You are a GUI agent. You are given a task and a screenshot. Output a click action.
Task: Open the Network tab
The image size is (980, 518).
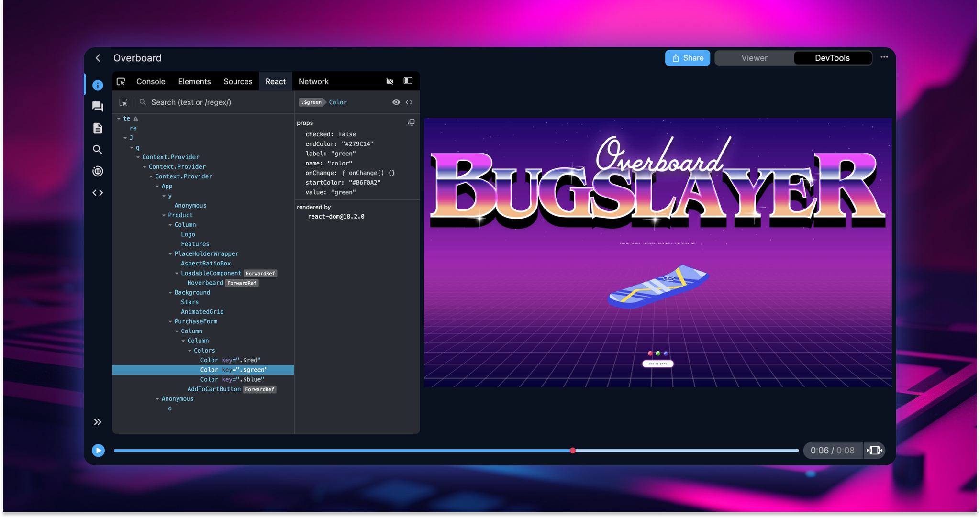[x=313, y=82]
